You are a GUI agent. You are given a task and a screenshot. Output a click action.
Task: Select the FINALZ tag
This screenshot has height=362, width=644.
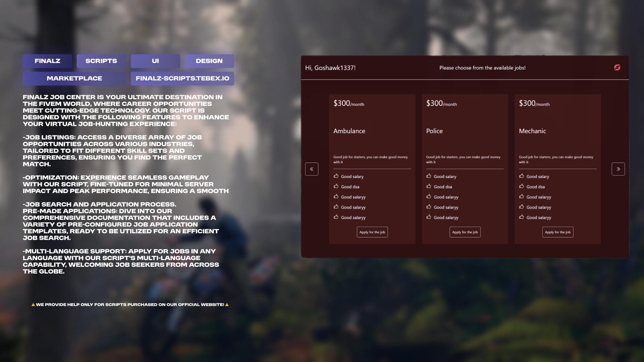pos(47,61)
